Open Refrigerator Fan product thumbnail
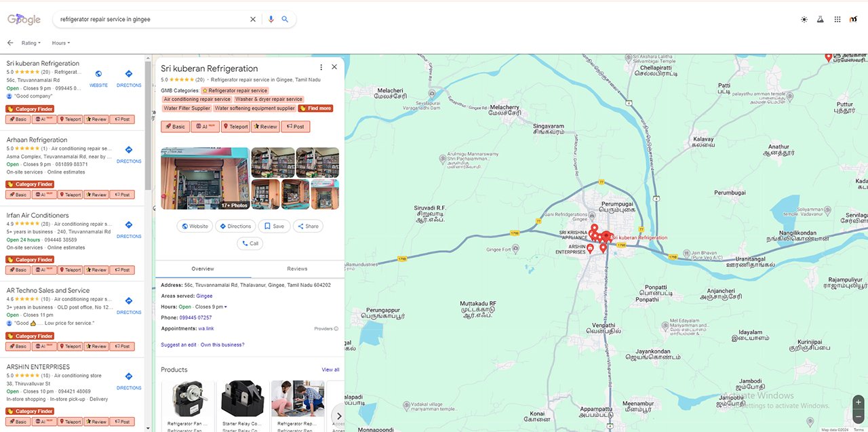868x432 pixels. point(187,398)
